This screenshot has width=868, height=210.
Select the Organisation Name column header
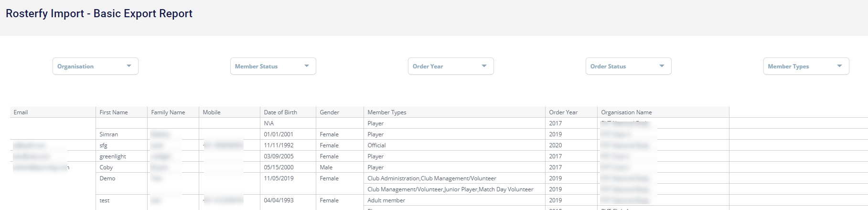(x=626, y=112)
